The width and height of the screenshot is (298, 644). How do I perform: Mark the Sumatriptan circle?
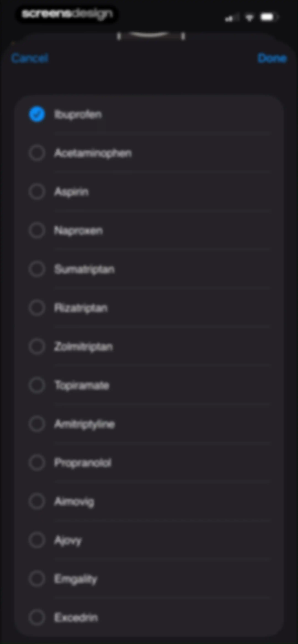[x=37, y=269]
